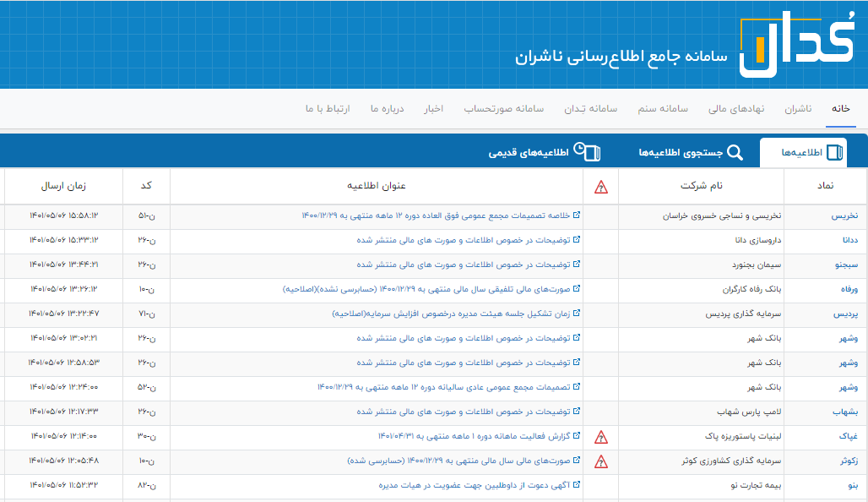Viewport: 868px width, 502px height.
Task: Switch to the اطلاعیه‌ها tab
Action: [803, 152]
